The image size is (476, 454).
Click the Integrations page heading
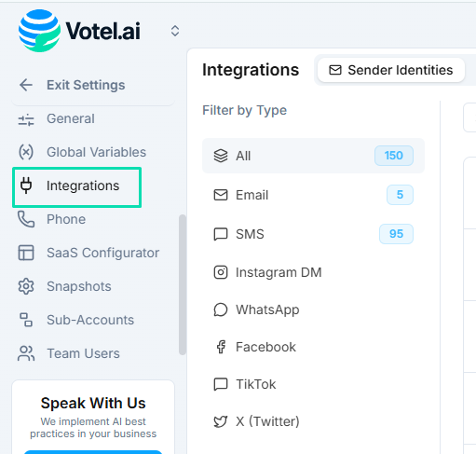(x=251, y=70)
